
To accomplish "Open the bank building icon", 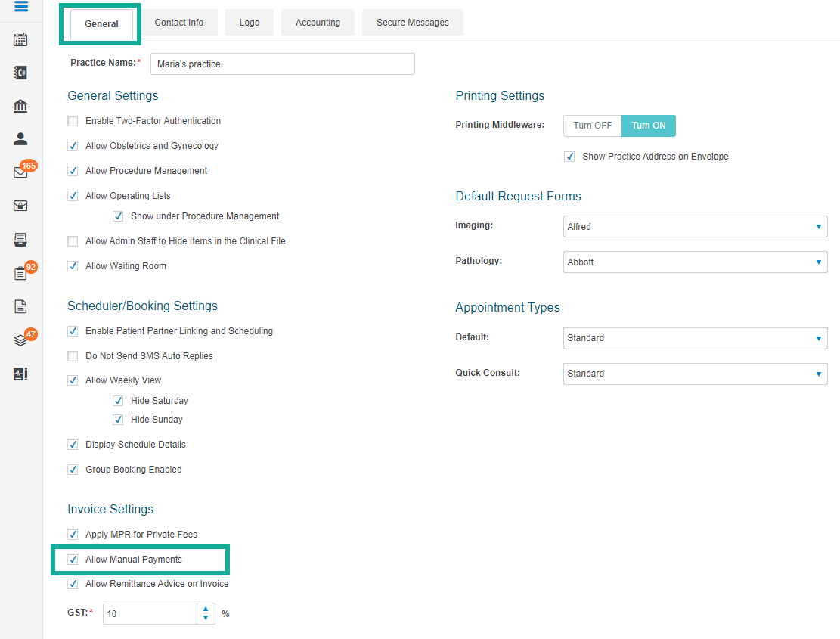I will pos(20,106).
